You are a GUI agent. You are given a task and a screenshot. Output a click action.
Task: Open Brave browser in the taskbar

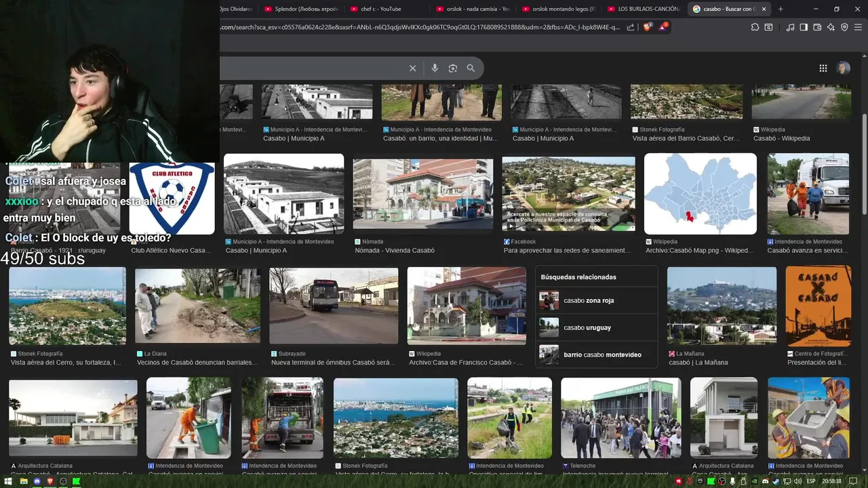[50, 481]
